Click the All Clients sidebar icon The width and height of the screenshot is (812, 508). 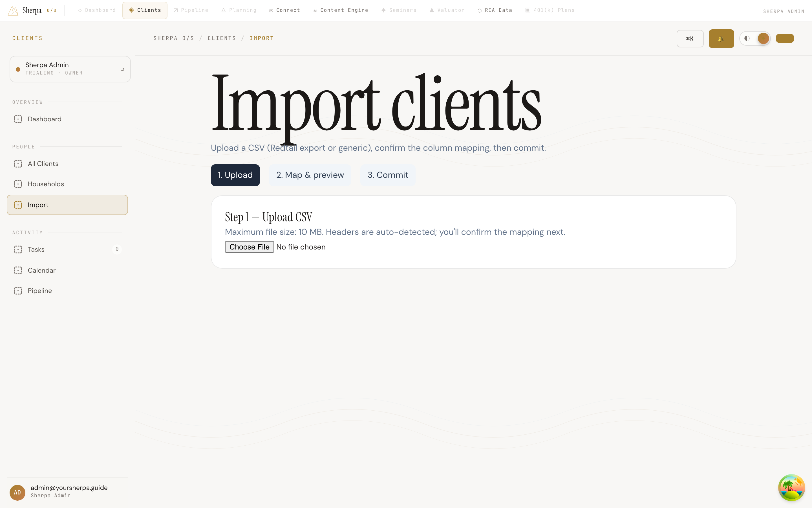pos(18,164)
